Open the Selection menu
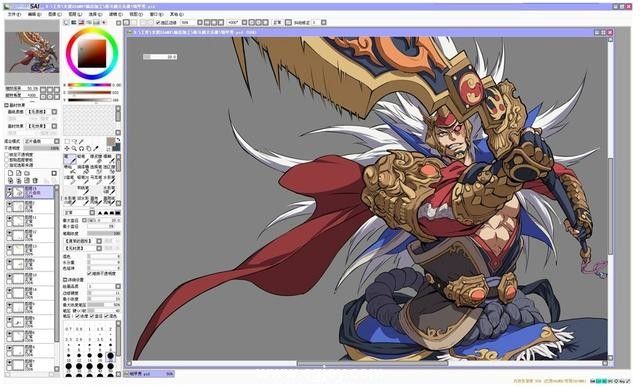Viewport: 640px width, 387px height. coord(95,14)
